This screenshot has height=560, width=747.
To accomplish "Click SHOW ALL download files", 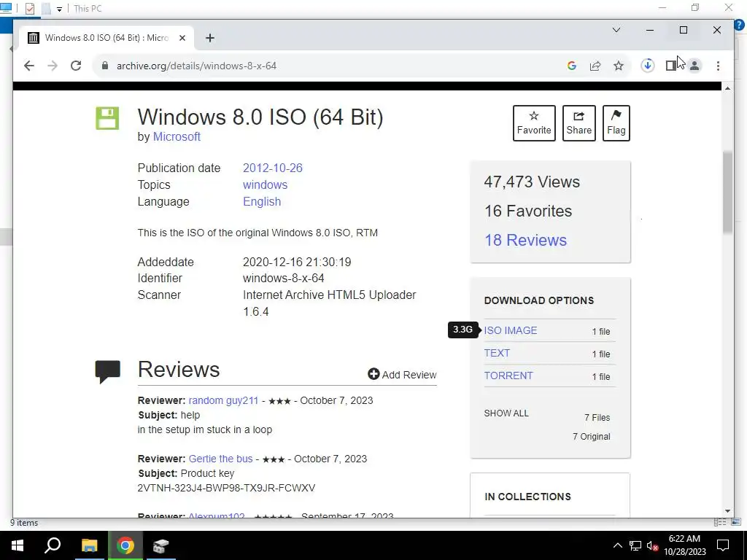I will pyautogui.click(x=506, y=413).
